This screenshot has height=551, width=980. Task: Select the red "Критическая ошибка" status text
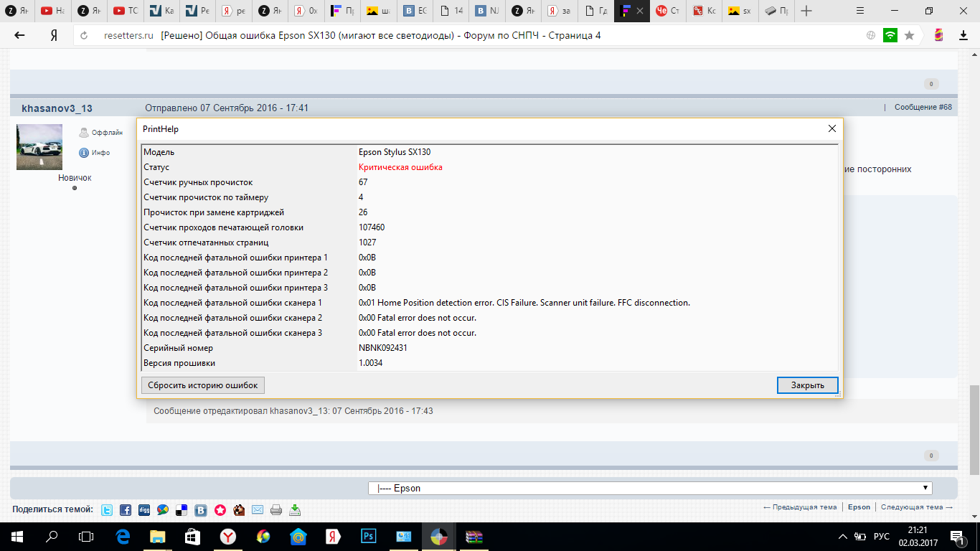click(400, 167)
